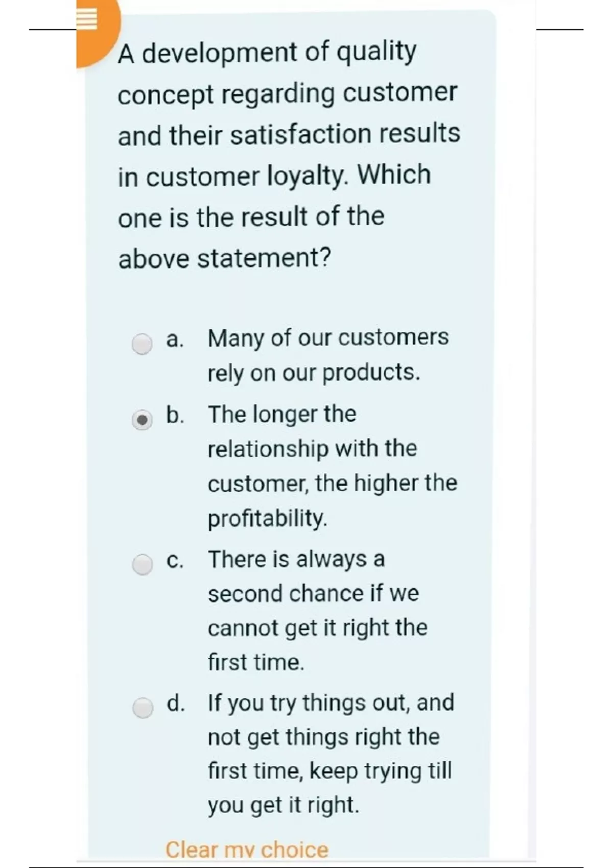Select radio button for option a

pos(142,344)
